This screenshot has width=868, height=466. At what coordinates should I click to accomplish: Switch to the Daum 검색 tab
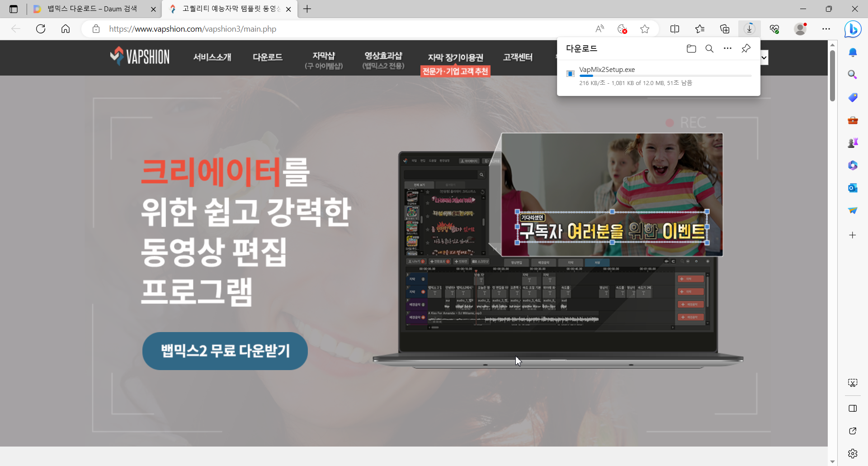93,9
